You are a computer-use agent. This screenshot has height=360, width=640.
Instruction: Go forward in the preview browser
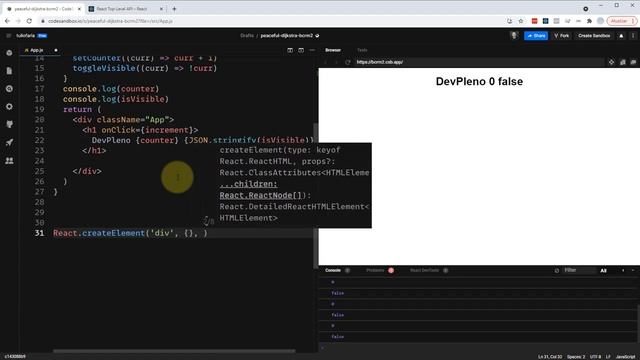(336, 62)
